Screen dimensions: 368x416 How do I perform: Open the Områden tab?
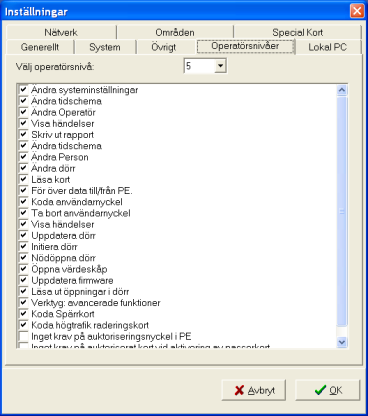175,32
